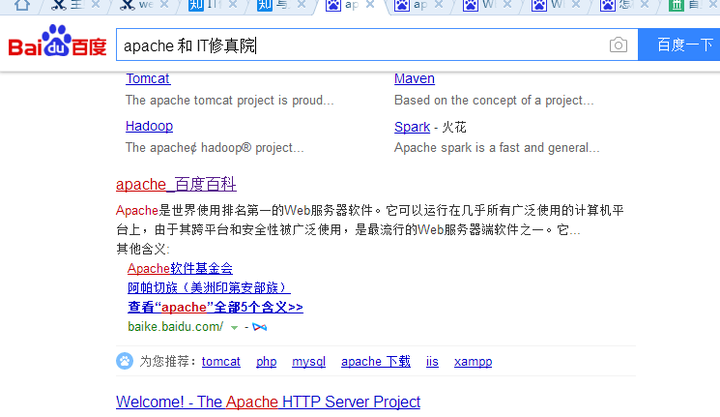Click the 其他含义: label
Viewport: 720px width, 417px height.
pos(143,249)
